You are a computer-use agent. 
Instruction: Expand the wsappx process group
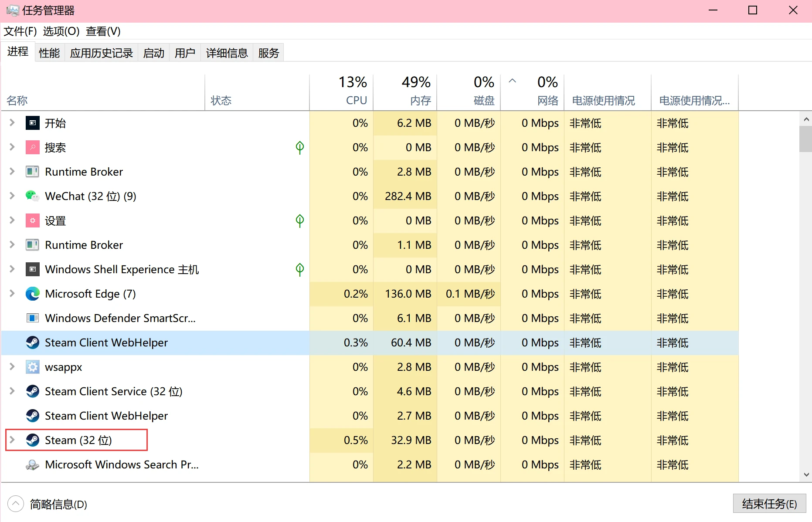coord(12,367)
